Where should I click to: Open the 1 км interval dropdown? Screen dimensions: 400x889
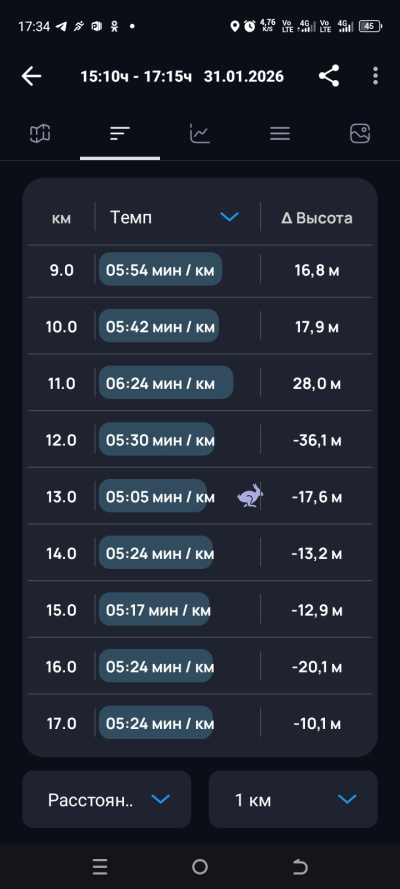(293, 799)
